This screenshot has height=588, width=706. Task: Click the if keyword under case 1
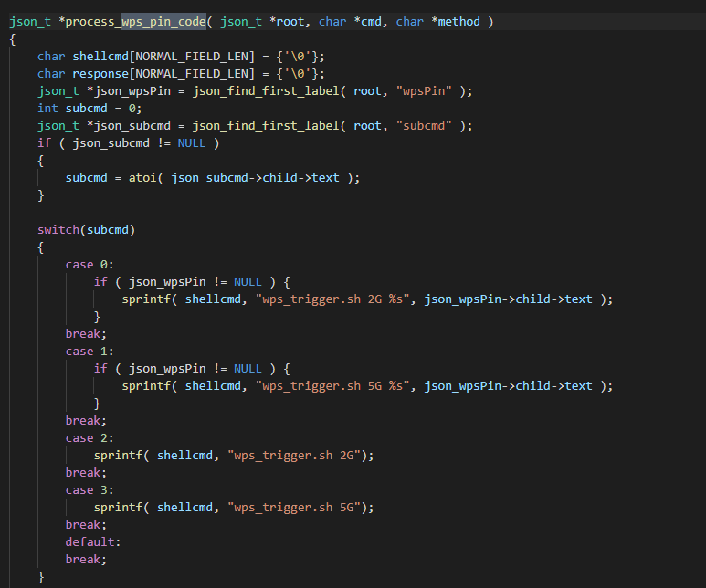[100, 369]
